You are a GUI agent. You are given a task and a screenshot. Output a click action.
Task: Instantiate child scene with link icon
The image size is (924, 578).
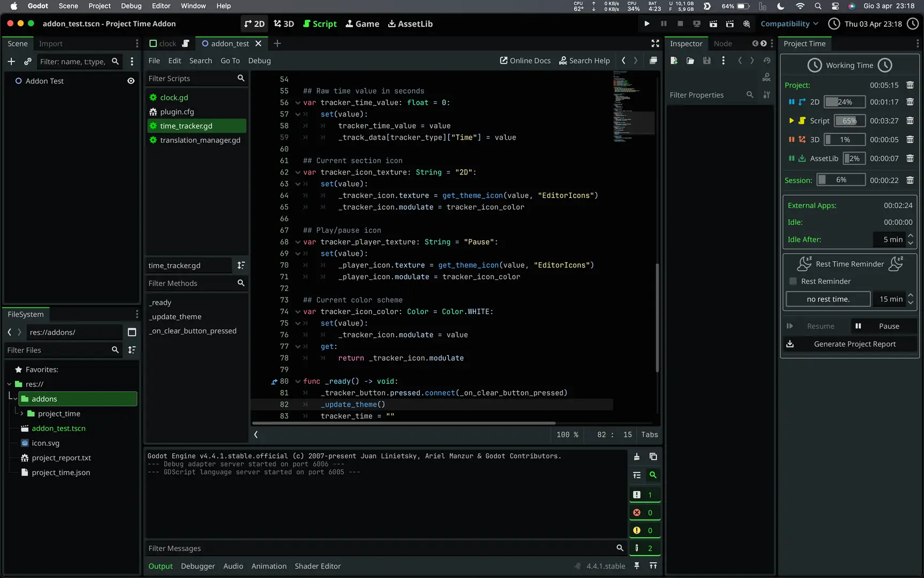pyautogui.click(x=28, y=62)
